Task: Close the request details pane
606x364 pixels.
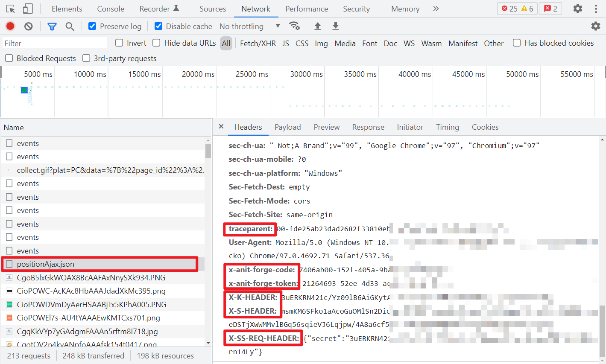Action: pyautogui.click(x=221, y=127)
